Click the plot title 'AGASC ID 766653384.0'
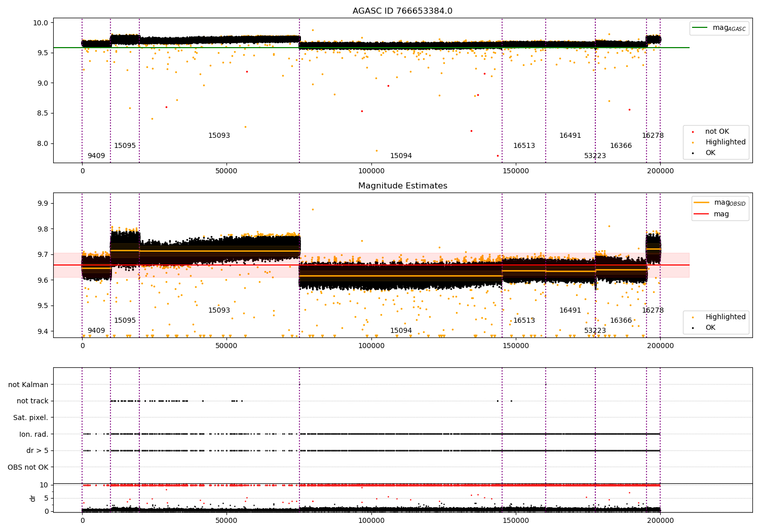This screenshot has width=760, height=532. [402, 11]
